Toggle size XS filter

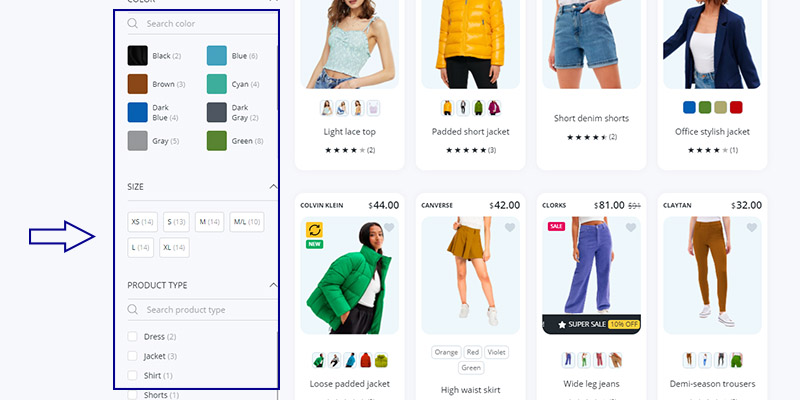(142, 222)
